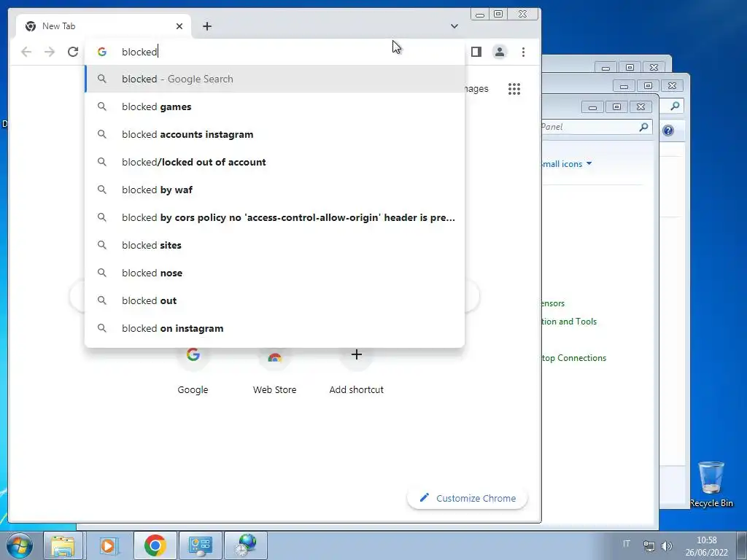Image resolution: width=747 pixels, height=560 pixels.
Task: Choose 'blocked games' suggestion
Action: point(274,106)
